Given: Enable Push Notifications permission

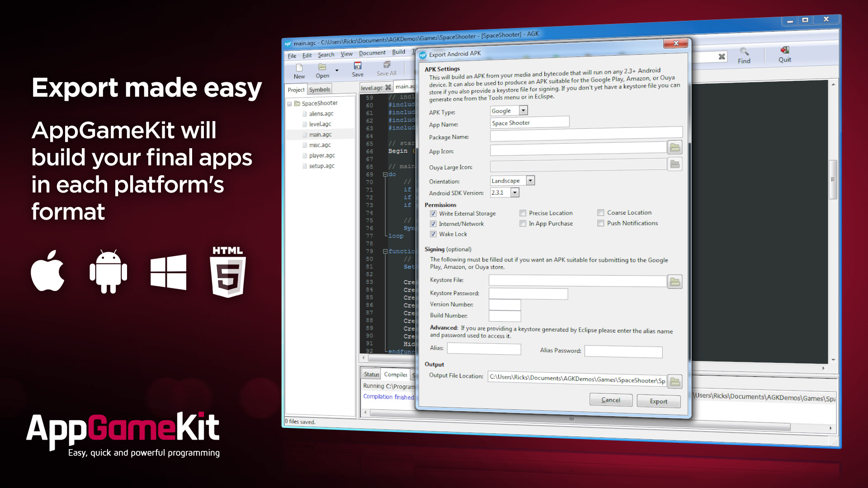Looking at the screenshot, I should pos(601,223).
